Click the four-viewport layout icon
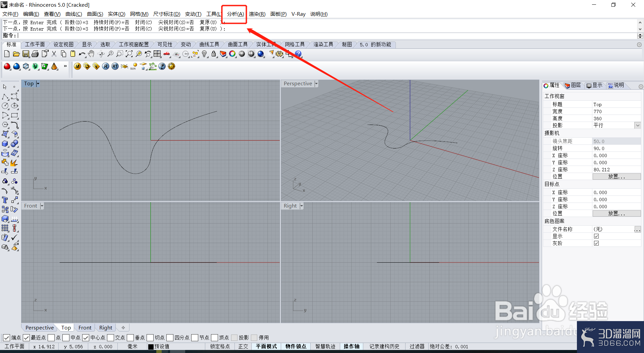Screen dimensions: 644x353 coord(157,54)
